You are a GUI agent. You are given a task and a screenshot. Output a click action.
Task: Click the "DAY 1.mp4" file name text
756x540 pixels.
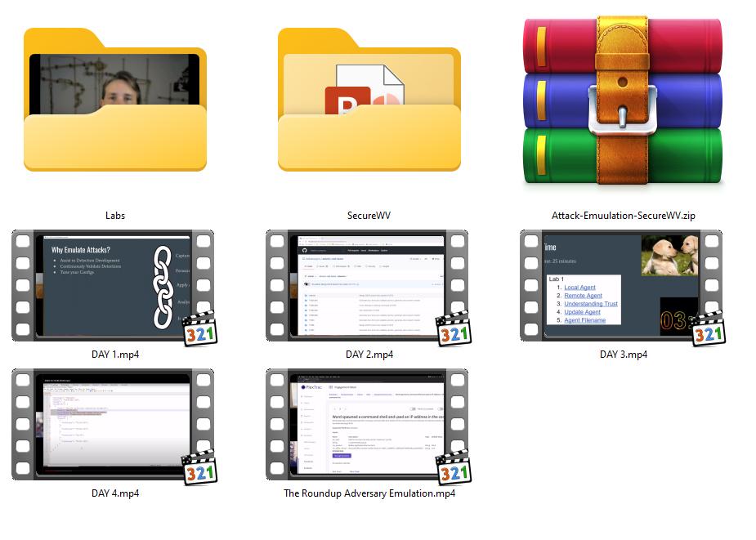point(115,355)
